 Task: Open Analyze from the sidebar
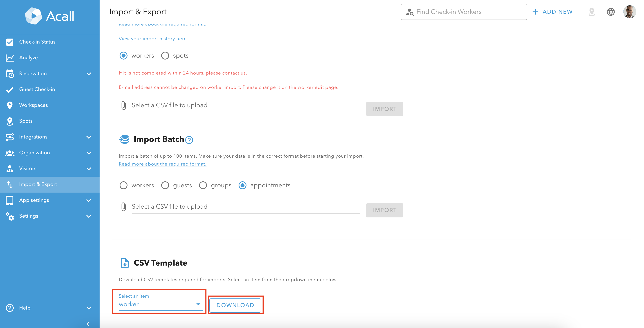coord(29,58)
